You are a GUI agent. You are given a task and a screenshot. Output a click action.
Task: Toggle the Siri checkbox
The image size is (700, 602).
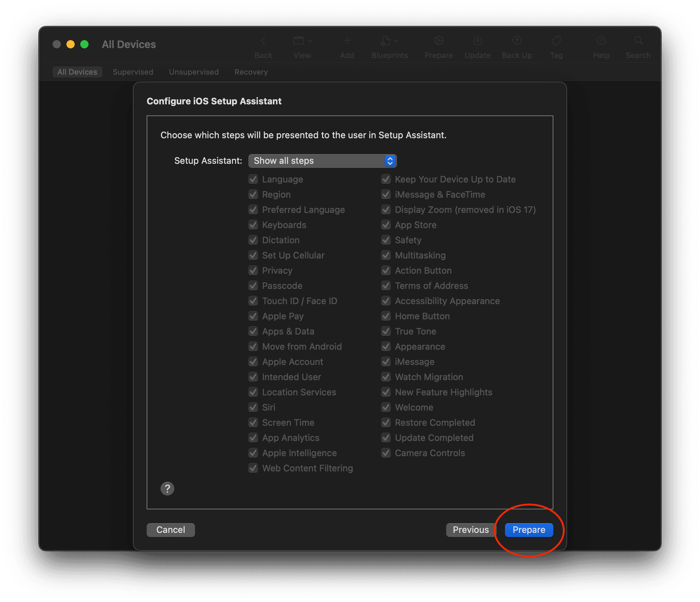253,407
